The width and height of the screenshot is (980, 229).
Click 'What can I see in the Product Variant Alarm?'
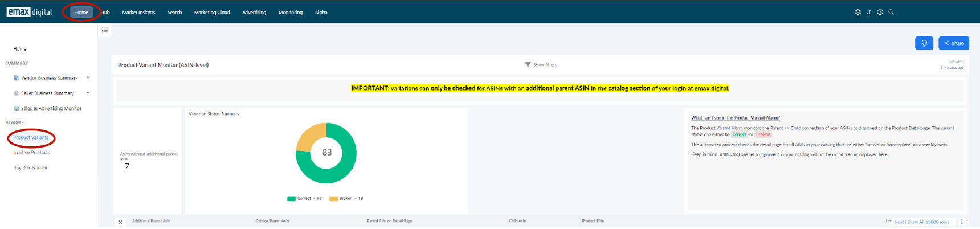[736, 118]
